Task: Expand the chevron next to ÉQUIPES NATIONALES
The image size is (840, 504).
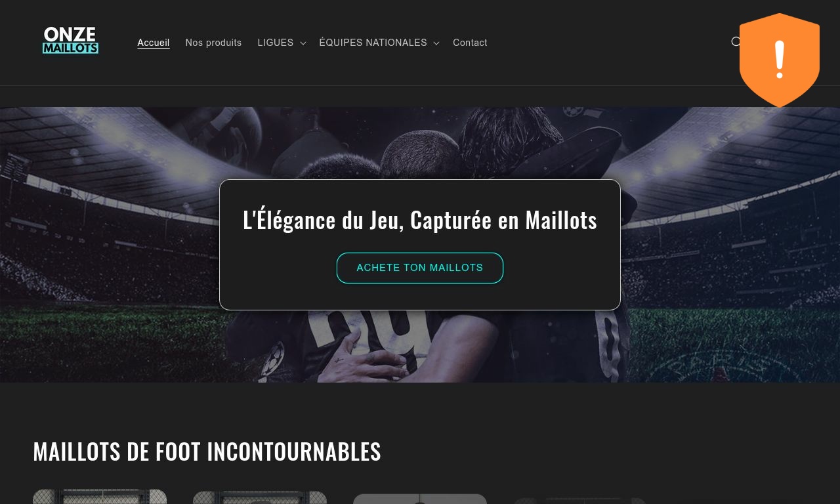Action: [x=436, y=43]
